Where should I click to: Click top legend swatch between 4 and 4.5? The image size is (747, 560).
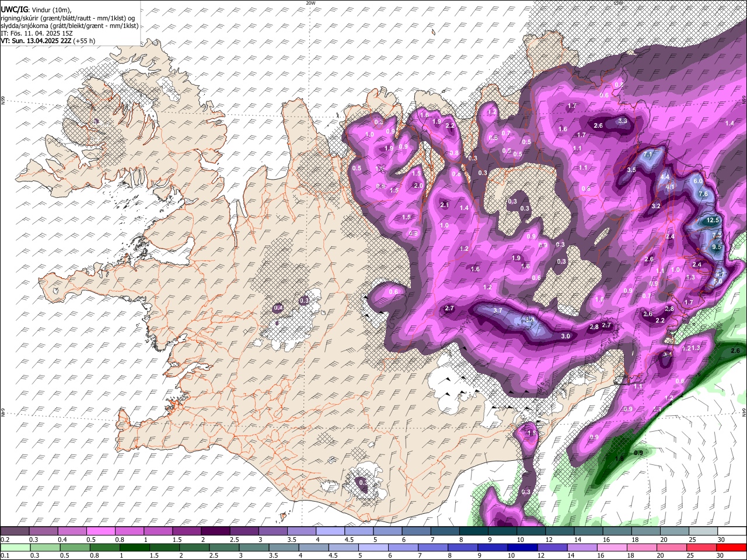click(x=330, y=531)
